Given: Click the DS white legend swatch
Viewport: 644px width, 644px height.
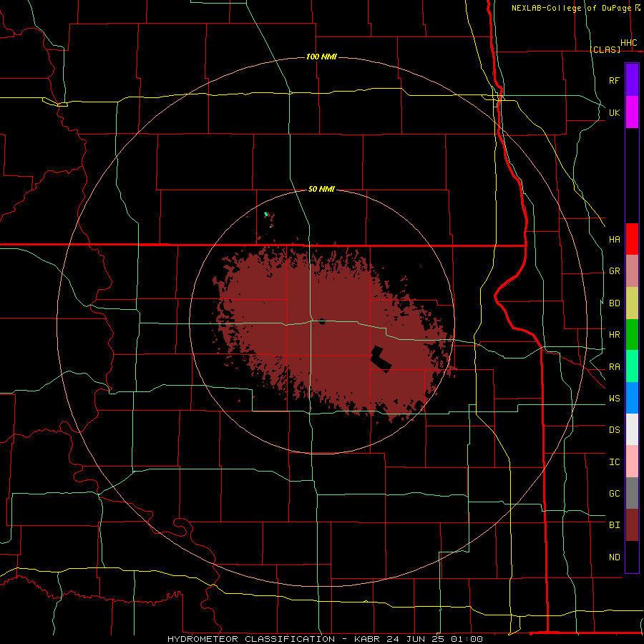Looking at the screenshot, I should click(632, 429).
